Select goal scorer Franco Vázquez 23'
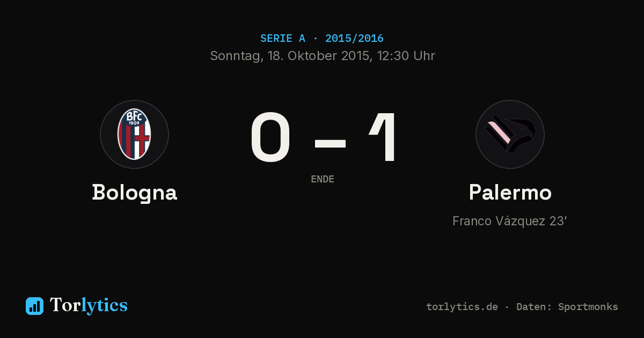The height and width of the screenshot is (338, 644). [x=510, y=221]
